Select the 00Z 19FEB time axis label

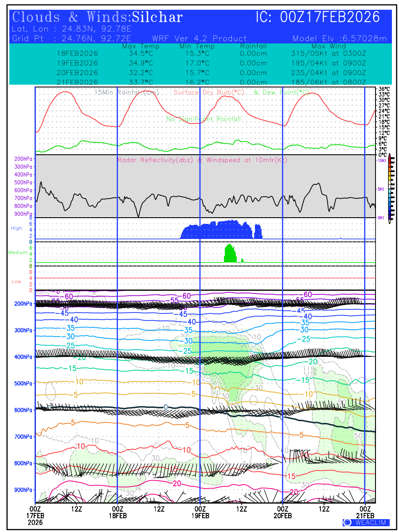click(200, 512)
